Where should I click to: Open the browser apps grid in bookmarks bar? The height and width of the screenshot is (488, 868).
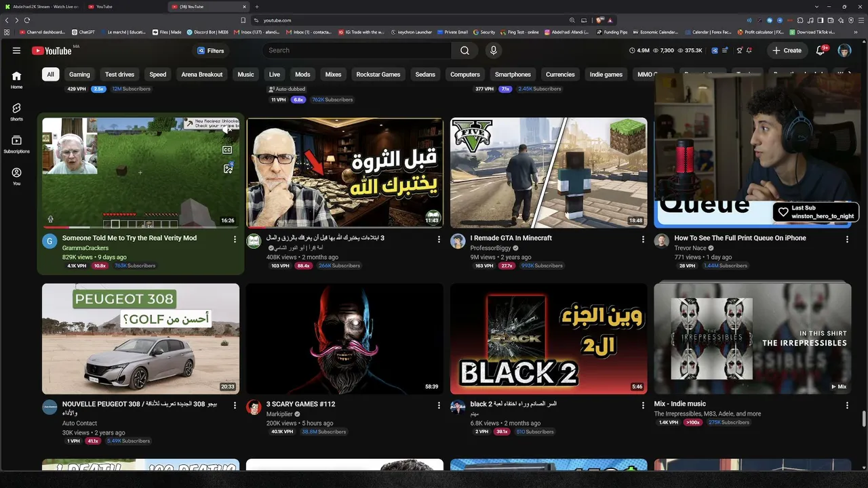[7, 32]
